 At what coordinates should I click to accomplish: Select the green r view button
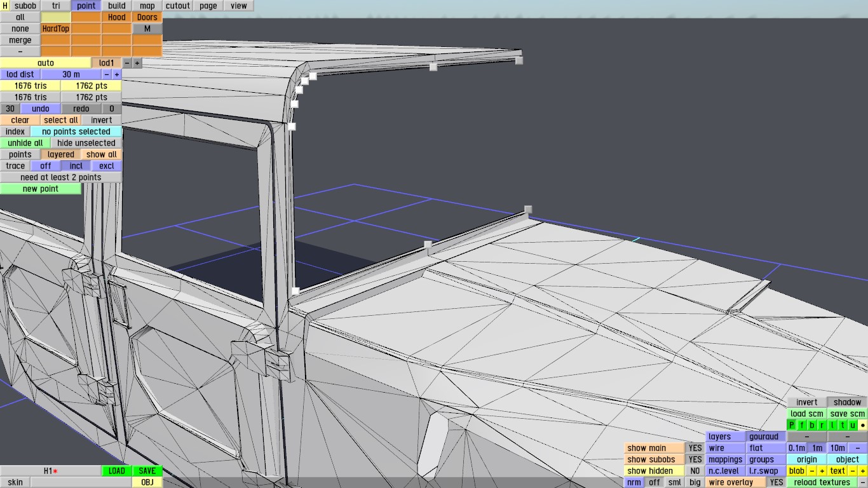[822, 425]
